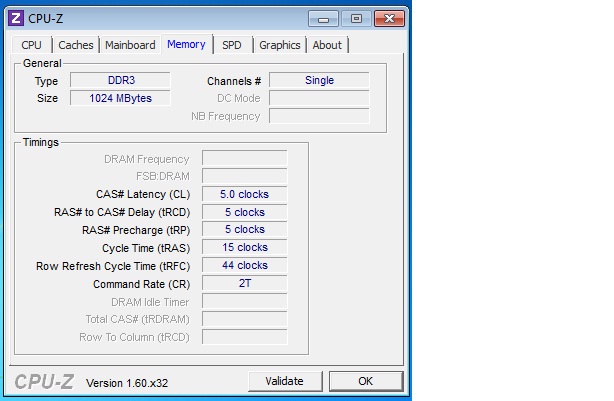Click the empty Row To Column field
The image size is (614, 401).
245,337
